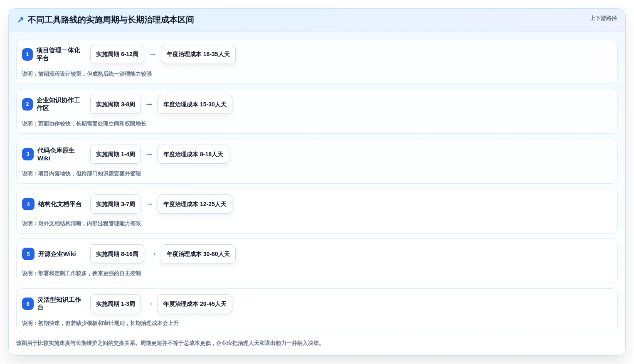This screenshot has width=634, height=364.
Task: Click the note 初期快速，但若缺少模板和审计规则
Action: tap(81, 323)
